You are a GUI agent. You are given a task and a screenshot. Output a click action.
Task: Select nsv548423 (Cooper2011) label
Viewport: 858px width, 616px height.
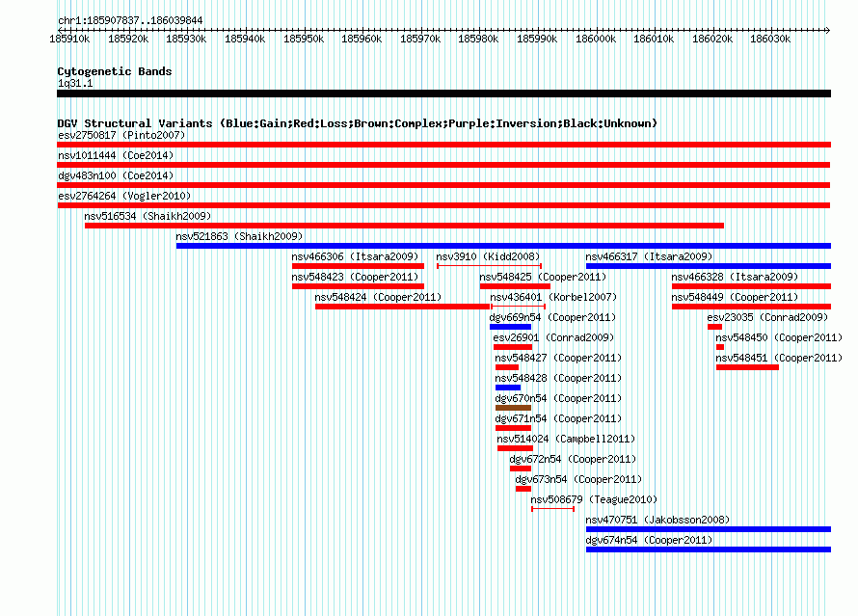coord(355,277)
